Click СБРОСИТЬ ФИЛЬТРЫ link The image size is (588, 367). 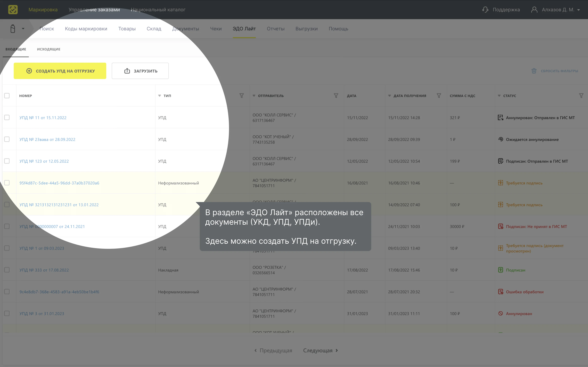pos(559,71)
